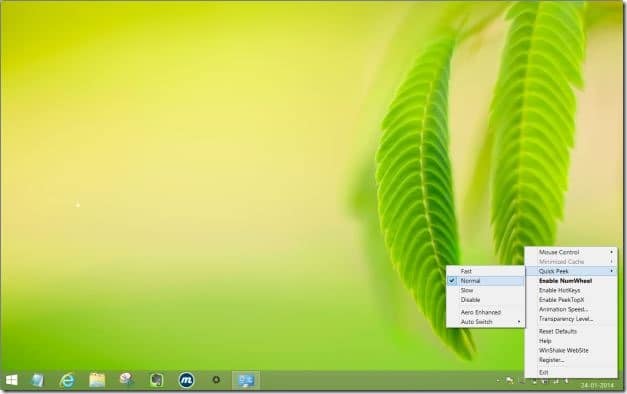Show hidden system tray icons
627x394 pixels.
tap(498, 381)
